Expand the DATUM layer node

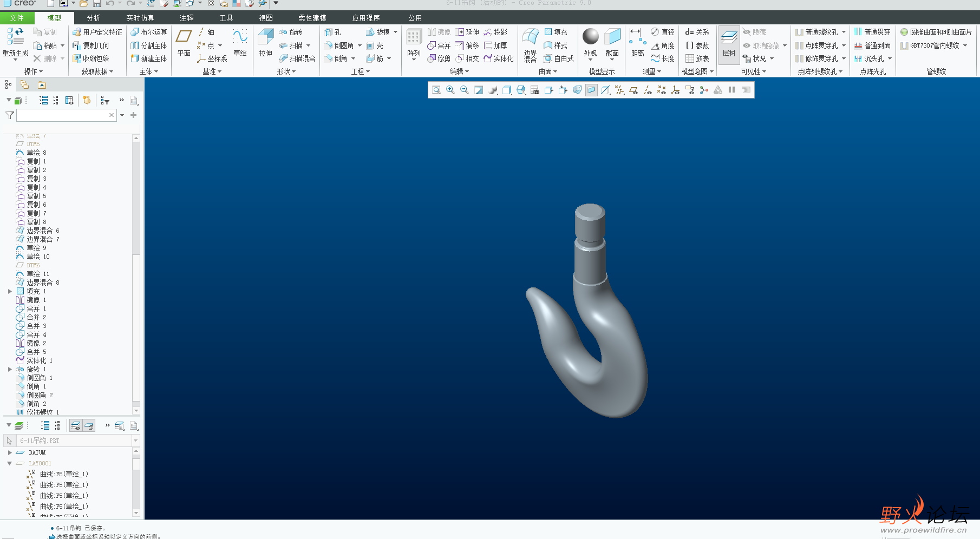click(x=10, y=452)
